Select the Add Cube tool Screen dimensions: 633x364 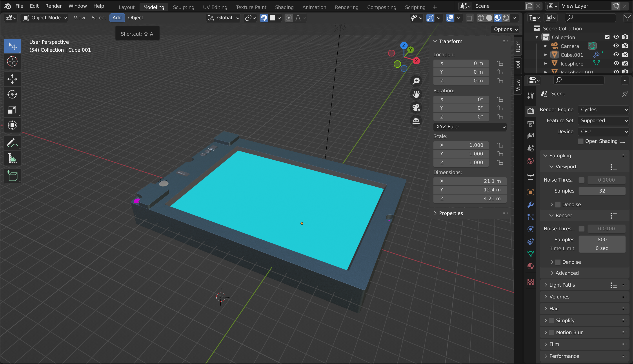click(12, 176)
